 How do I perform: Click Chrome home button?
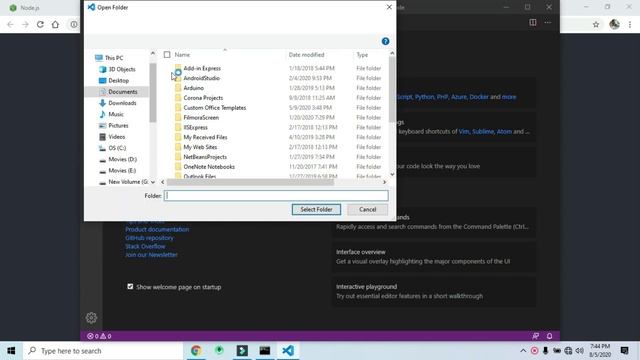pos(55,24)
